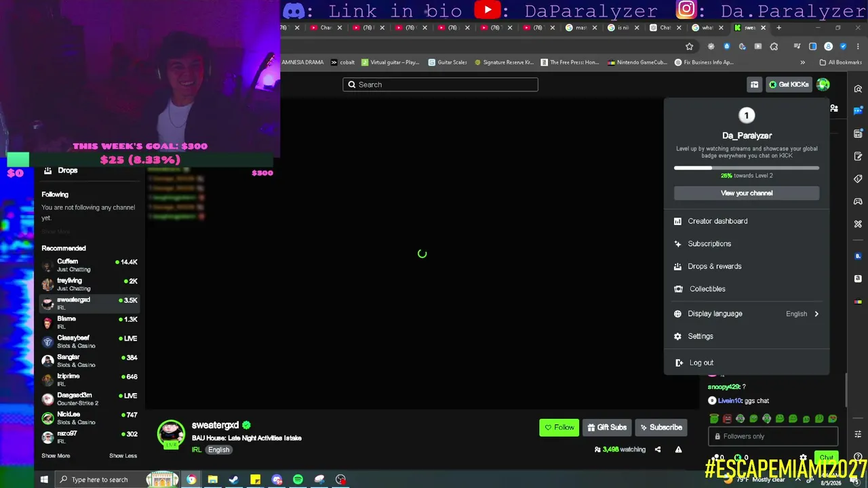Open Spotify from the taskbar
This screenshot has height=488, width=868.
coord(298,480)
